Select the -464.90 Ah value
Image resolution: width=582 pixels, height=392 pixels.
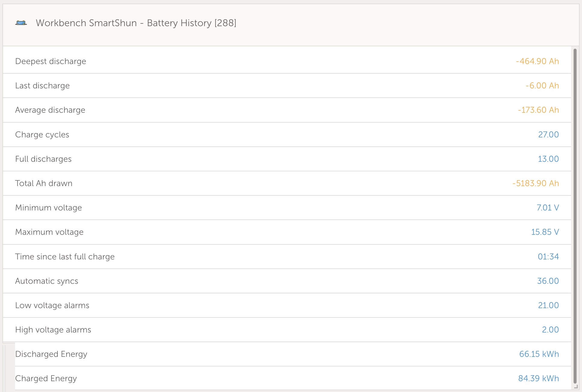pos(537,61)
